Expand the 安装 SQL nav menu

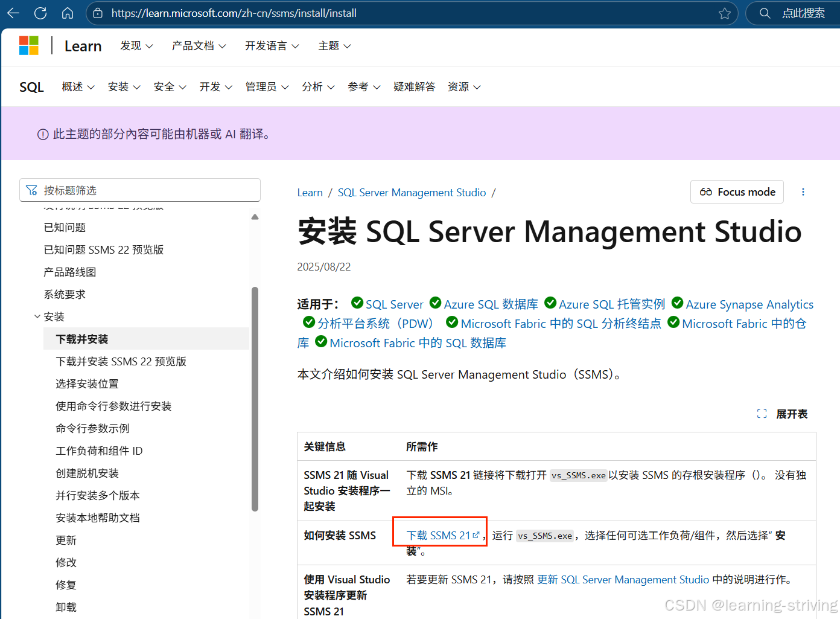(x=124, y=87)
